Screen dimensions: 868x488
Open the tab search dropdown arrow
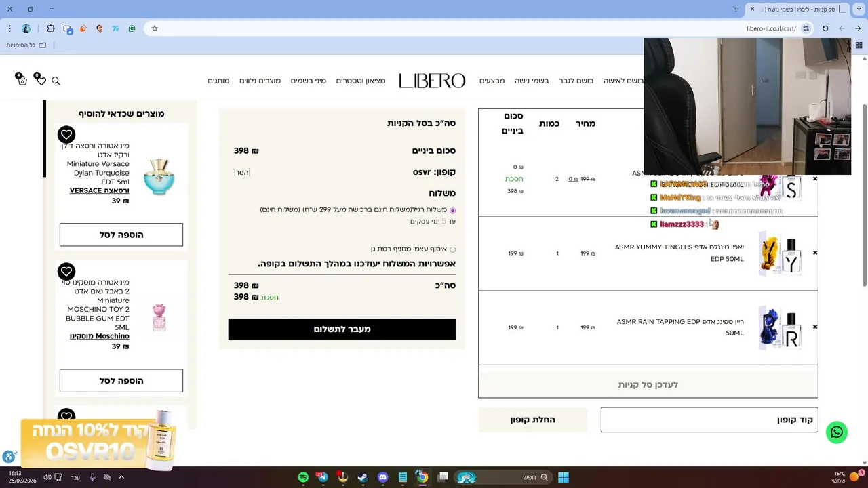(859, 9)
